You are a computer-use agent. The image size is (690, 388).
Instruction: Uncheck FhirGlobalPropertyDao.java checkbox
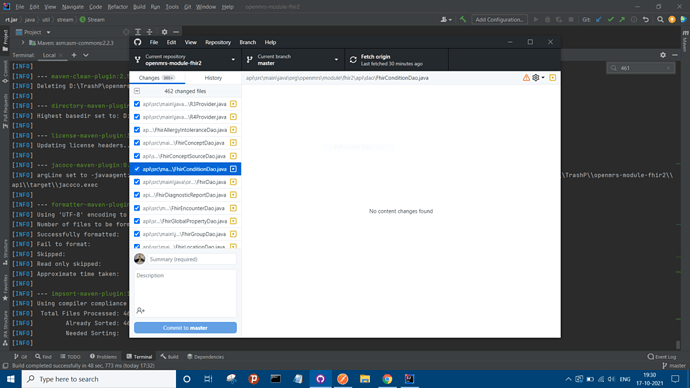point(137,221)
